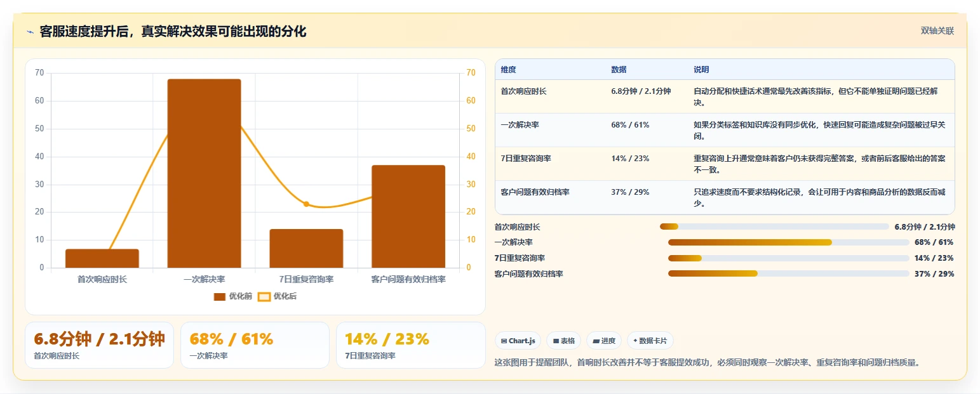Click the 进度 chip icon
The height and width of the screenshot is (394, 980).
[x=596, y=341]
